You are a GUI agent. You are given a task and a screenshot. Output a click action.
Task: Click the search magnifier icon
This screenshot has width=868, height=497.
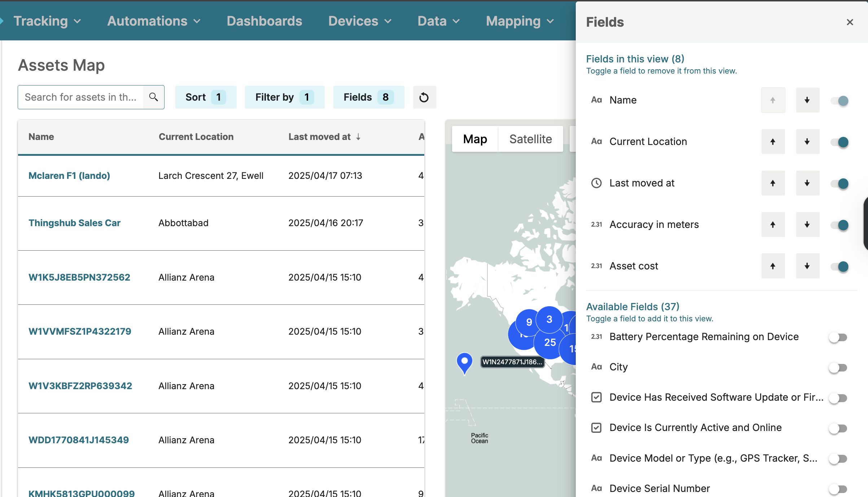pos(154,97)
